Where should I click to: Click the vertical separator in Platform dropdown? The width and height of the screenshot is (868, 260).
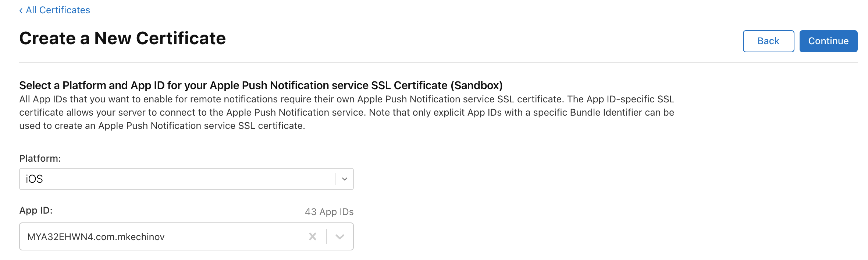(x=336, y=179)
